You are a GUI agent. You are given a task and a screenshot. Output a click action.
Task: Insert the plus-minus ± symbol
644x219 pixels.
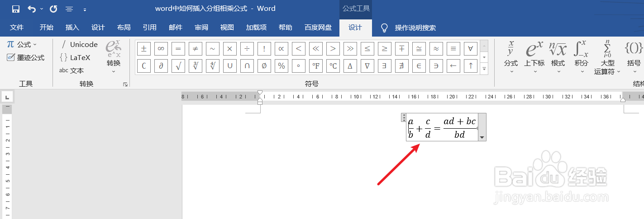pos(144,48)
